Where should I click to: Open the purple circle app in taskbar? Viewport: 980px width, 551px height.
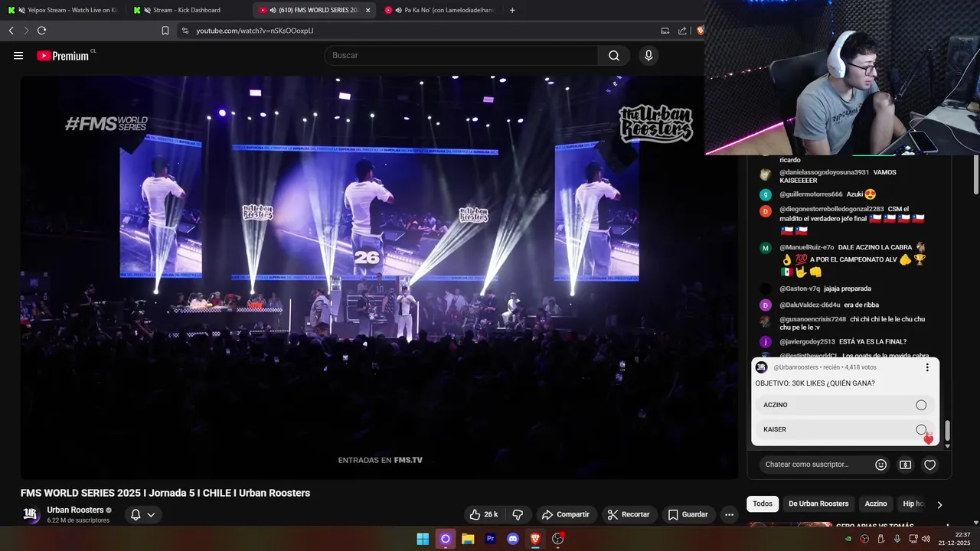point(445,539)
